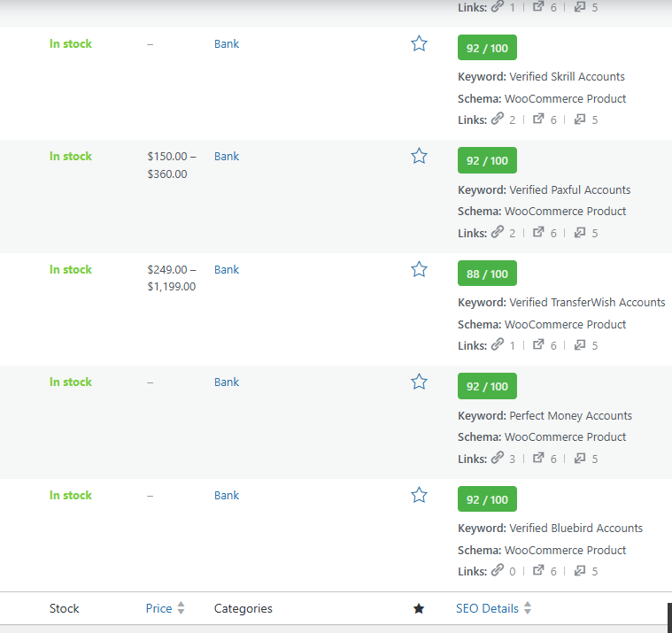Click incoming links icon in Verified Skrill row

point(579,120)
